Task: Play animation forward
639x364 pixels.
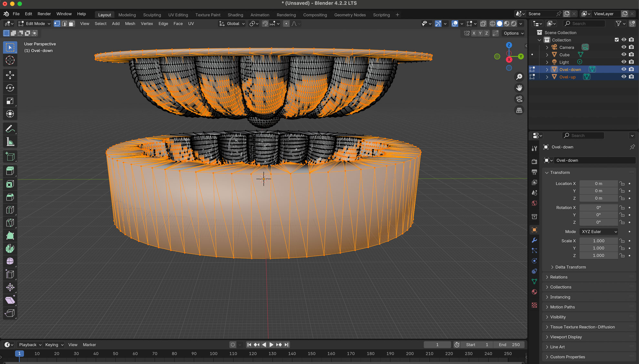Action: (271, 345)
